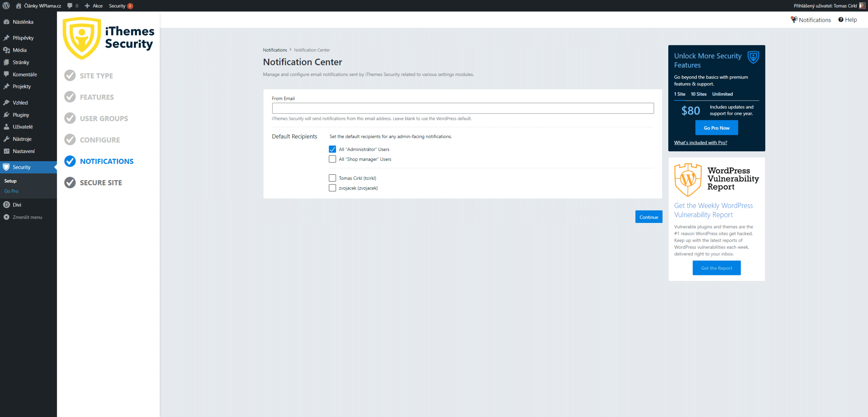Click the Get the Report button
This screenshot has width=868, height=417.
point(716,268)
